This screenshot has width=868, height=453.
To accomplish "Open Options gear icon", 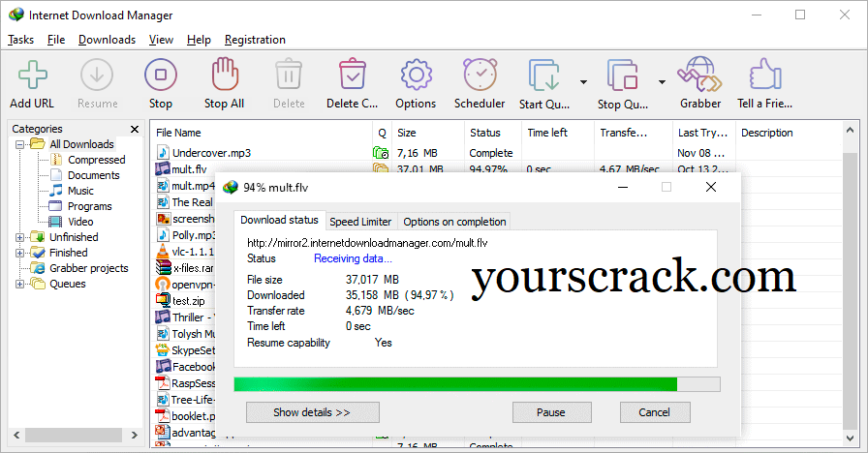I will coord(416,75).
